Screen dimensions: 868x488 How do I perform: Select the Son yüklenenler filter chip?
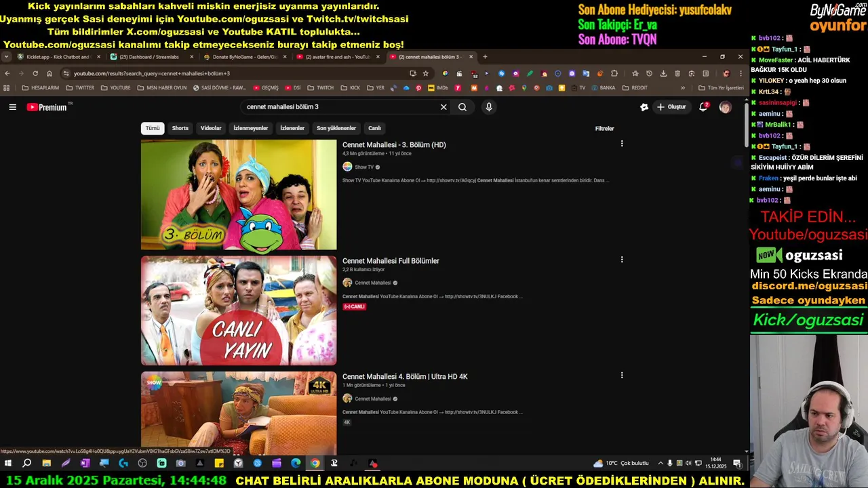[x=336, y=128]
